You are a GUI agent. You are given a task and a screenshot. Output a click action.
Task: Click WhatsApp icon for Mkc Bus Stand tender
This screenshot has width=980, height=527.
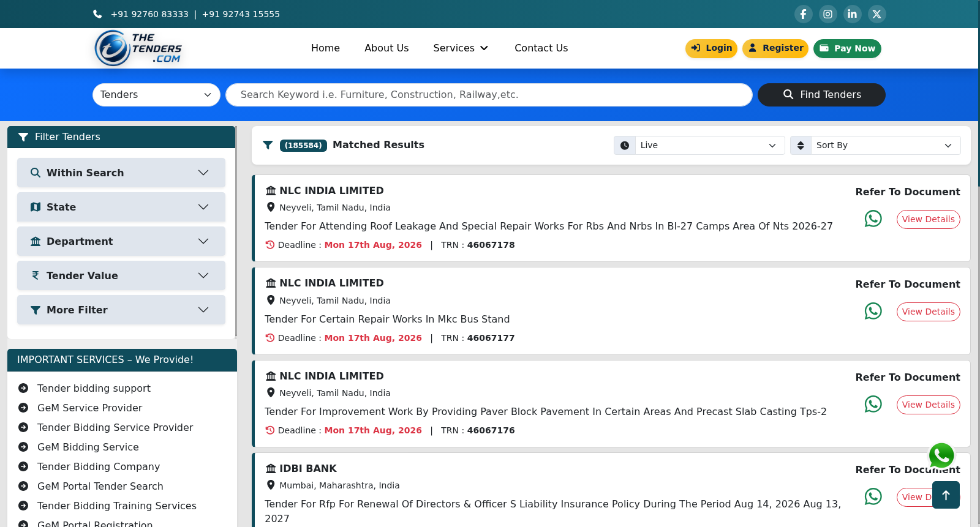click(873, 311)
